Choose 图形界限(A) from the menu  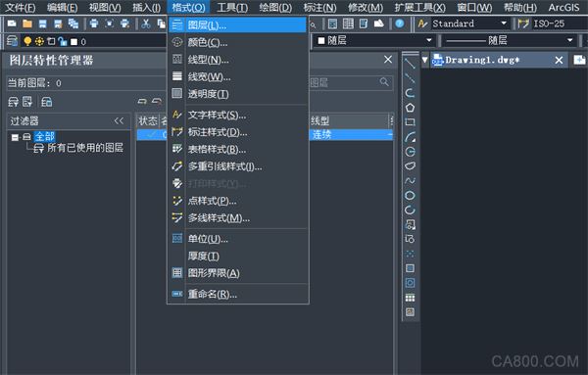tap(237, 273)
